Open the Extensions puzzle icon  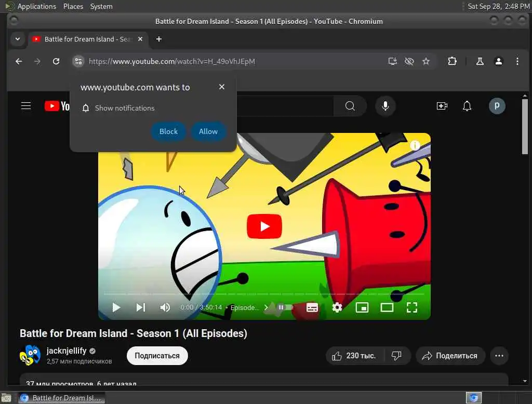[452, 61]
